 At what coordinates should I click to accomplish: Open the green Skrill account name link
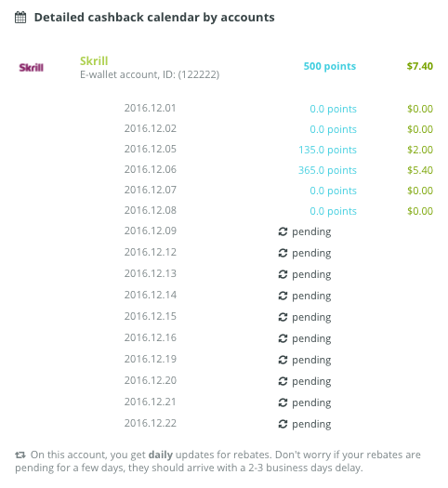pos(94,60)
